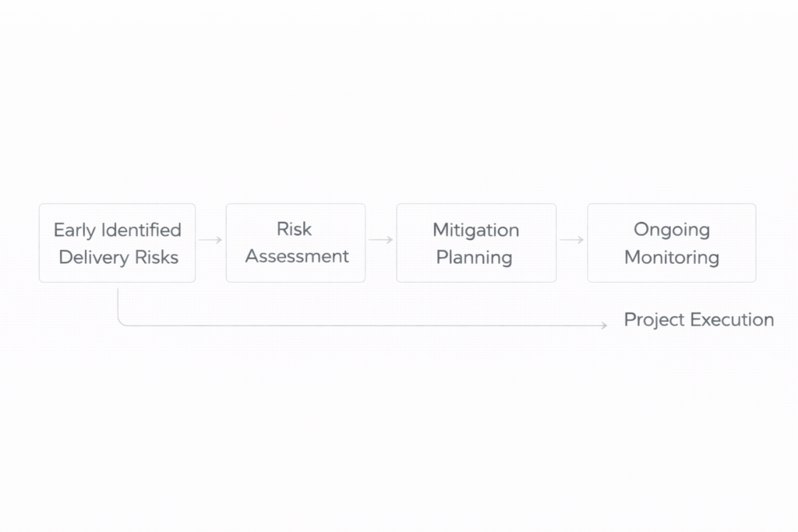Select the Mitigation Planning box

click(476, 242)
